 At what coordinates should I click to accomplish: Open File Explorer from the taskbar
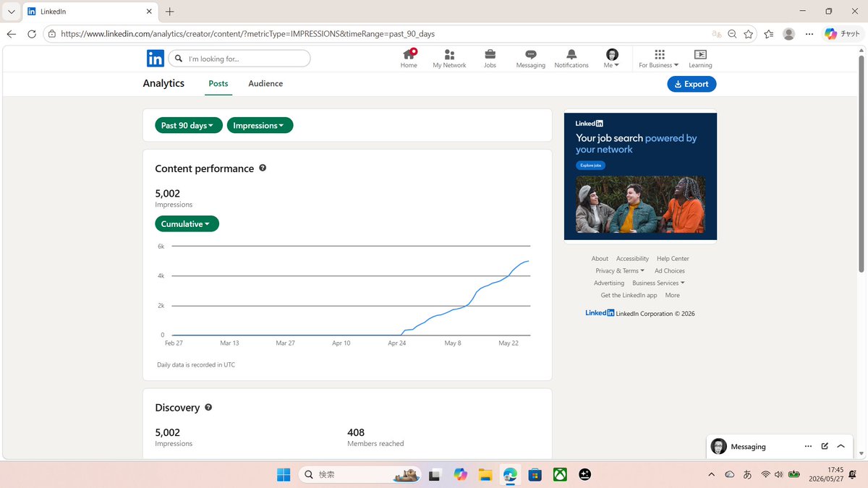pos(485,474)
